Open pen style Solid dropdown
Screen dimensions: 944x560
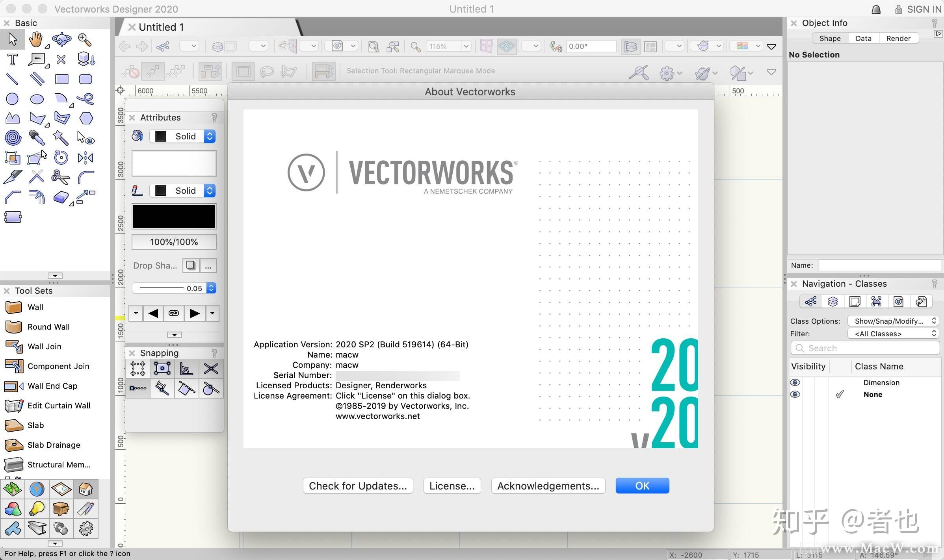click(182, 191)
